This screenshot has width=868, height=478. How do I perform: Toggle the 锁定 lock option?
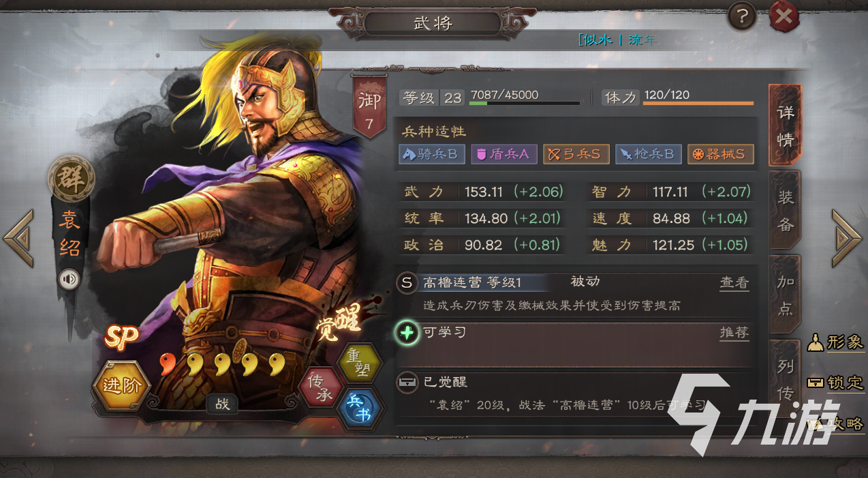click(x=837, y=382)
